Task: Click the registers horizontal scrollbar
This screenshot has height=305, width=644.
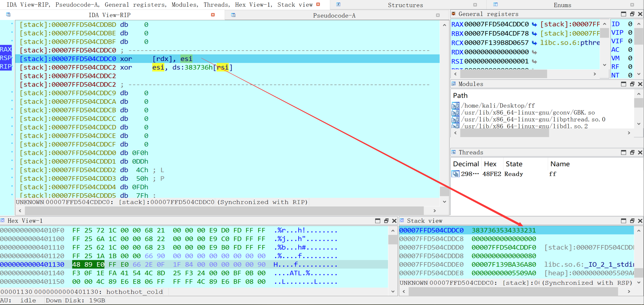Action: point(503,74)
